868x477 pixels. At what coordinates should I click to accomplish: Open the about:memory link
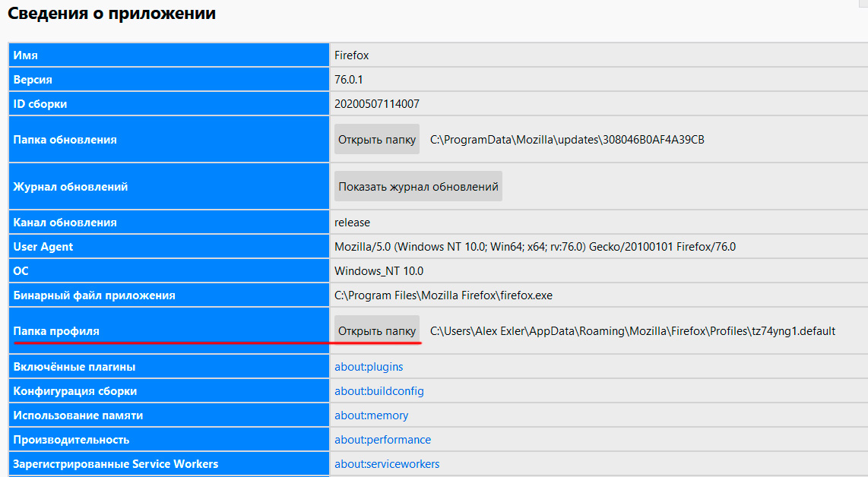click(x=371, y=415)
